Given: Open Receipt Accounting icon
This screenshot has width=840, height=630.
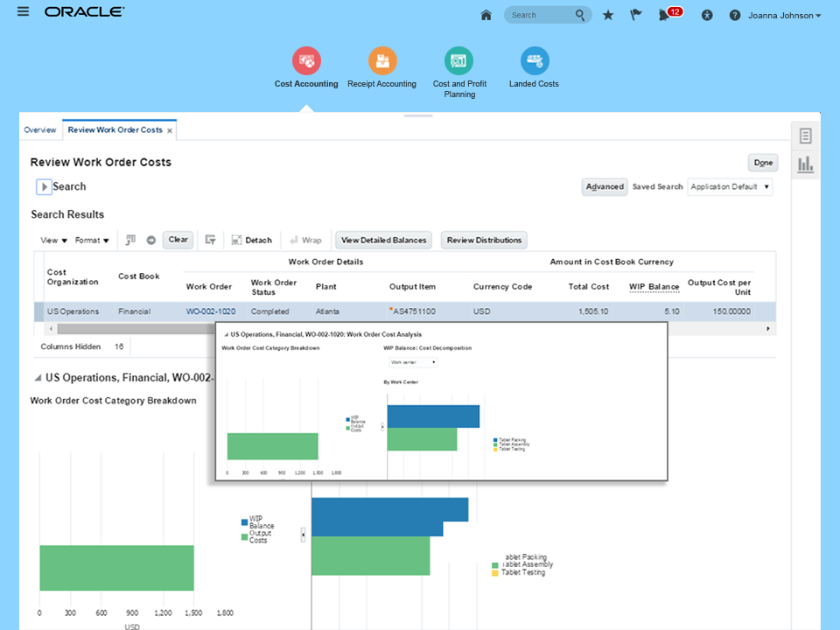Looking at the screenshot, I should (x=382, y=60).
